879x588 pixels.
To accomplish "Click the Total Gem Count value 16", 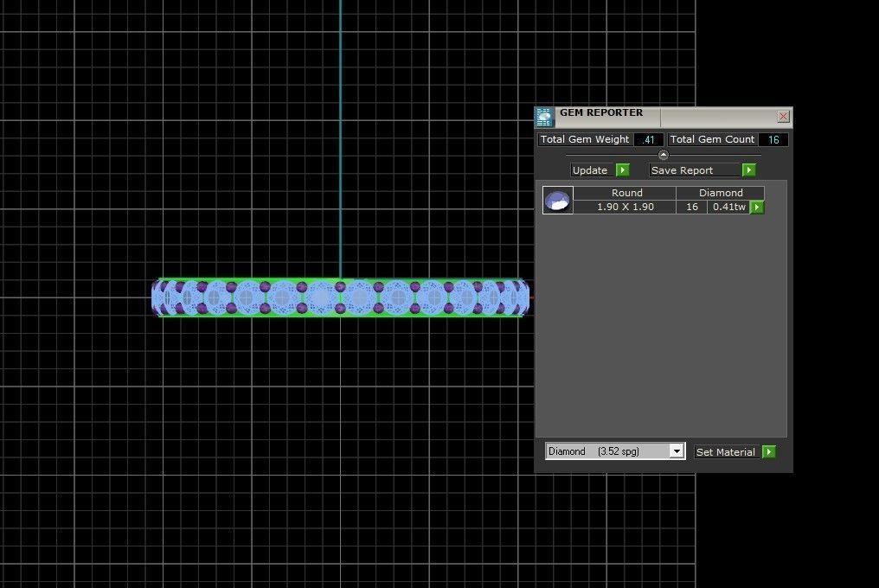I will tap(773, 139).
